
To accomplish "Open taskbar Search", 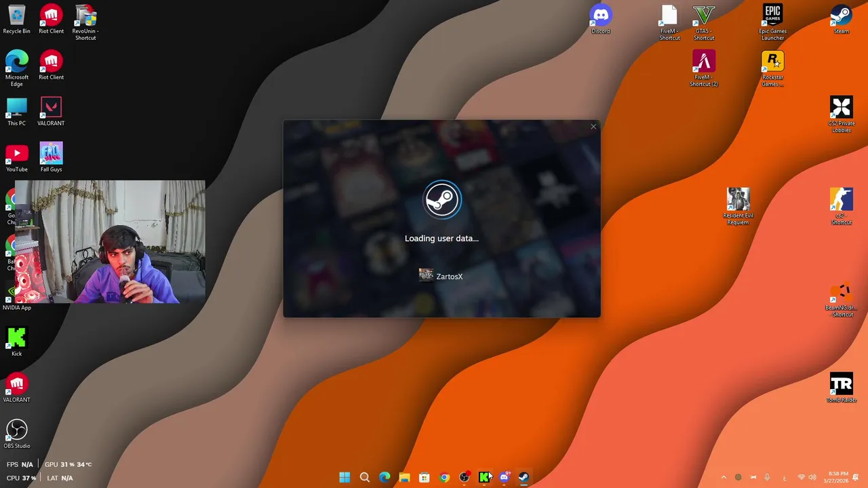I will coord(365,477).
